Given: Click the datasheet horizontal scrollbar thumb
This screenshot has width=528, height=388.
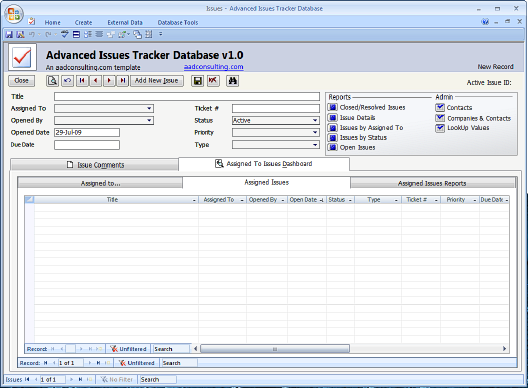Looking at the screenshot, I should pos(275,349).
